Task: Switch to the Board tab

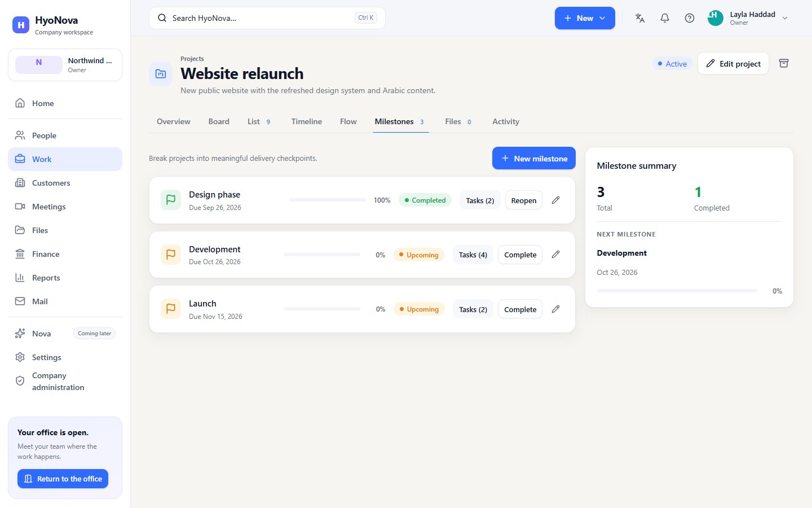Action: (x=219, y=121)
